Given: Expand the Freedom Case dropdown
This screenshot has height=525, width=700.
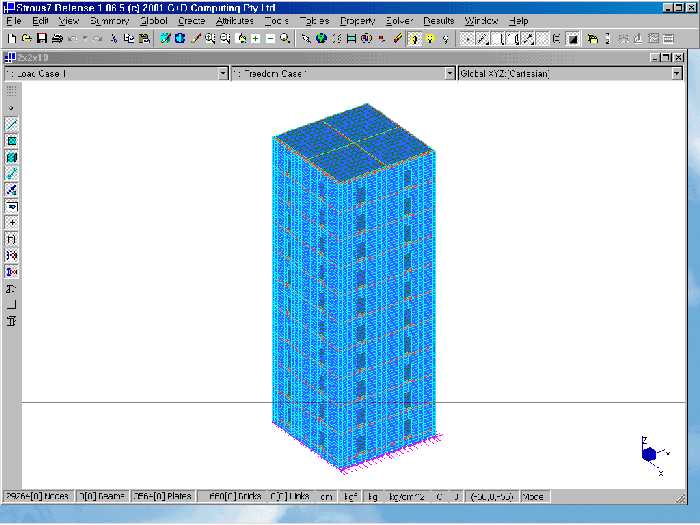Looking at the screenshot, I should [449, 73].
